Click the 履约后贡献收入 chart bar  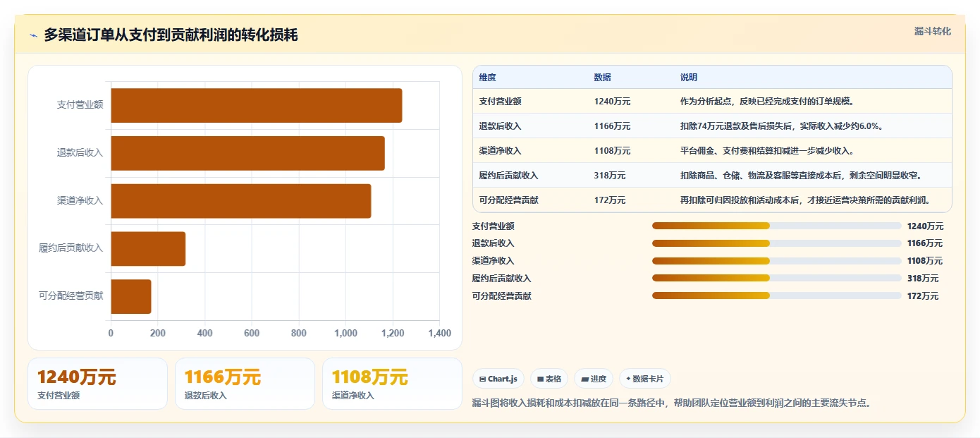coord(148,248)
